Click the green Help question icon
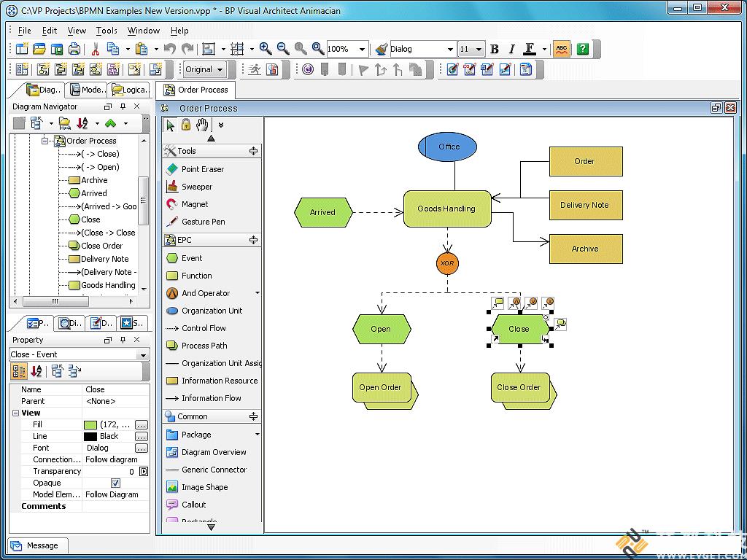The height and width of the screenshot is (560, 747). click(x=583, y=49)
